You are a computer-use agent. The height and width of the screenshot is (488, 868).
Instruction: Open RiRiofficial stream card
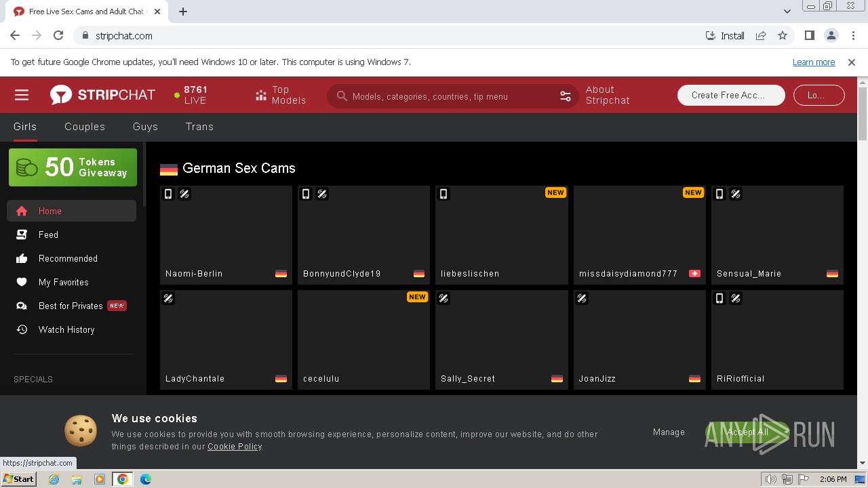777,340
